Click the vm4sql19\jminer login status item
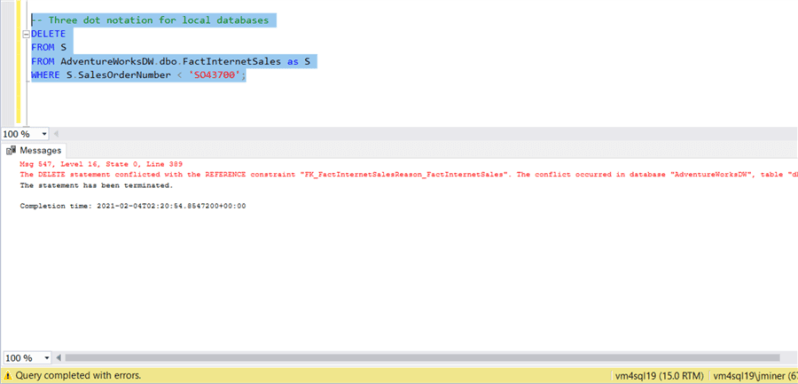This screenshot has height=384, width=798. click(755, 376)
